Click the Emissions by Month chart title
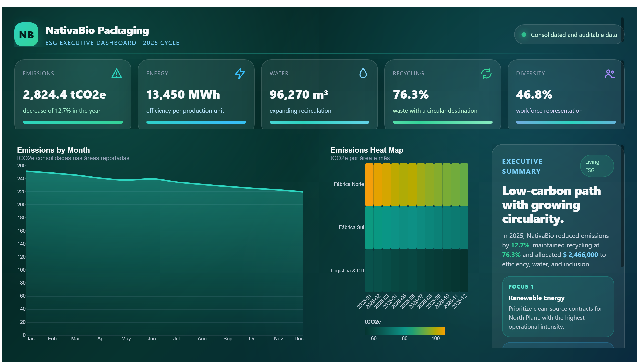Image resolution: width=639 pixels, height=364 pixels. pyautogui.click(x=53, y=150)
